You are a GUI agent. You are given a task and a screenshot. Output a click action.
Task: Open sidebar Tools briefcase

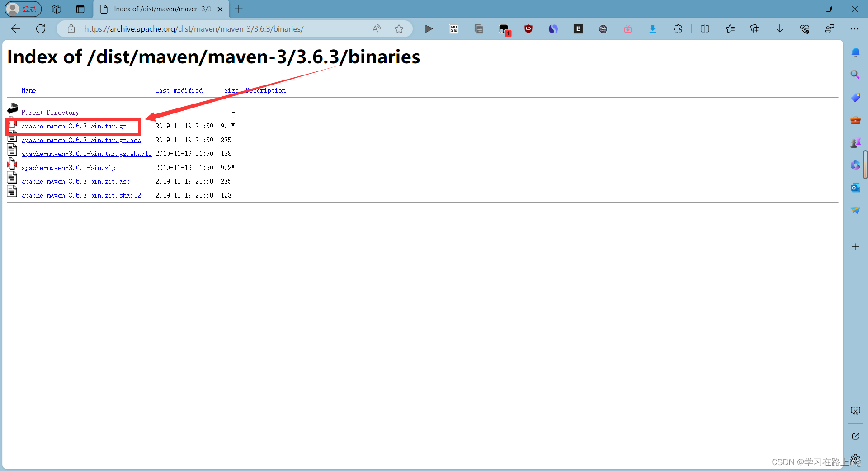(855, 120)
